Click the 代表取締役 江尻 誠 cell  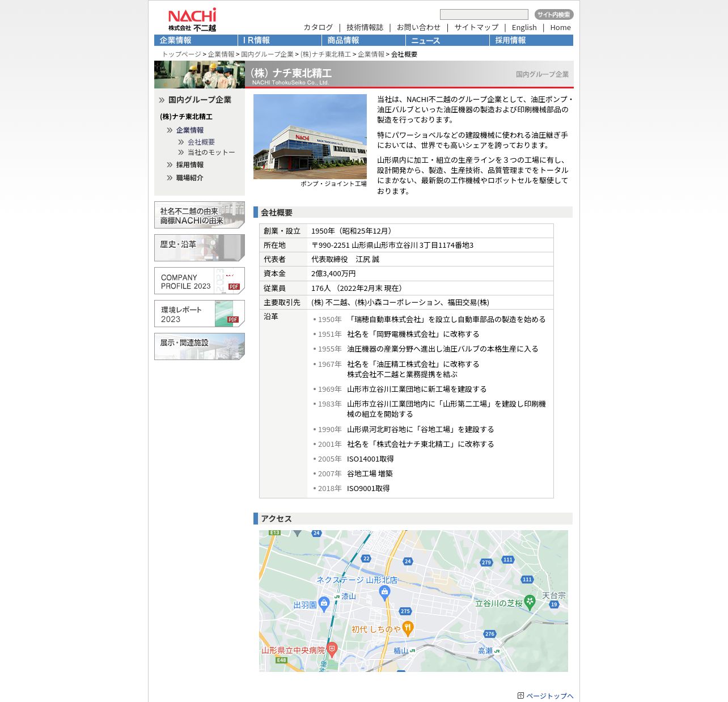pyautogui.click(x=430, y=260)
